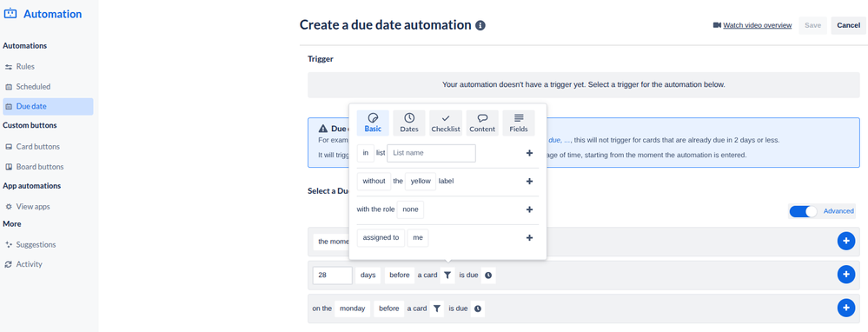Change the role 'none' option
Image resolution: width=868 pixels, height=332 pixels.
click(x=410, y=209)
